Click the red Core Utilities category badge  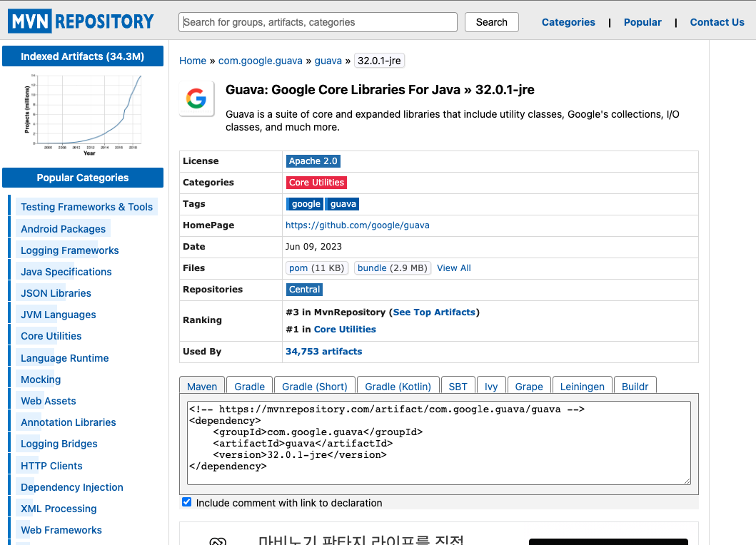coord(316,183)
